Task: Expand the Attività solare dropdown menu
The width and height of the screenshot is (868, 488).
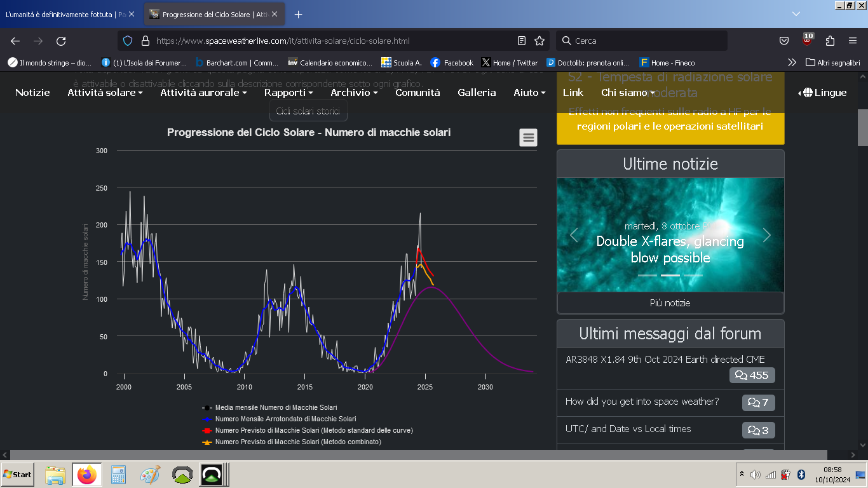Action: coord(105,92)
